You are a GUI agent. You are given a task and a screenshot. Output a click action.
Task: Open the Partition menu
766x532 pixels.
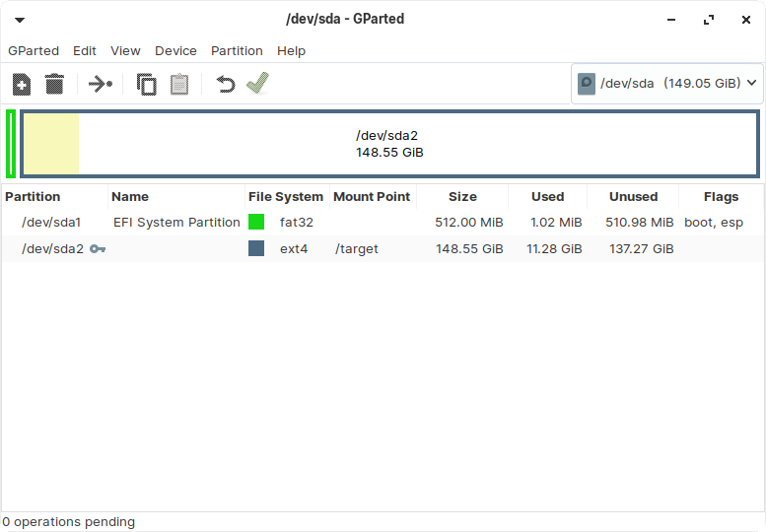coord(237,50)
